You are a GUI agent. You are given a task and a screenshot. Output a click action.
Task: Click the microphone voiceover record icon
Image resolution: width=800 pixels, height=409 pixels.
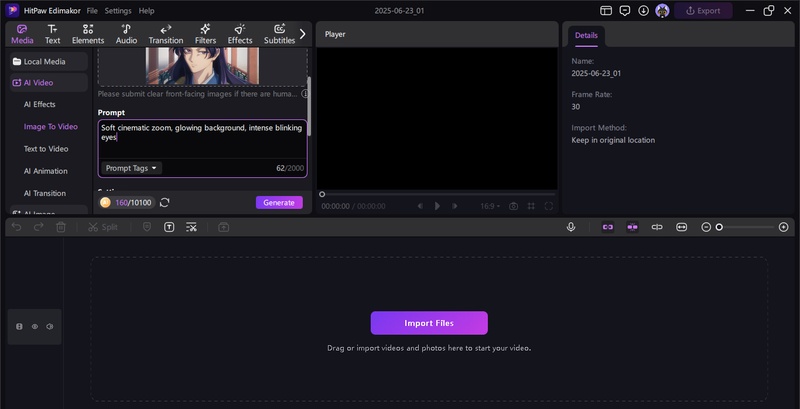point(571,227)
